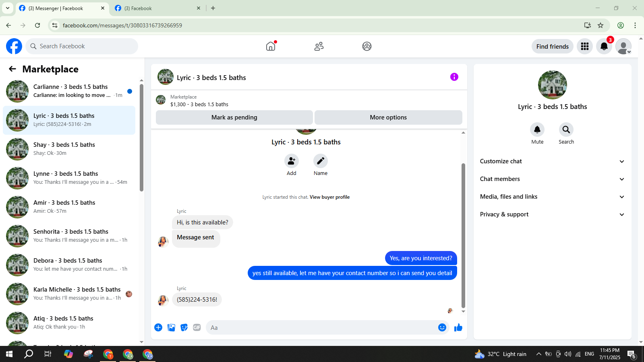Show hidden system tray icons
Image resolution: width=644 pixels, height=362 pixels.
click(538, 354)
